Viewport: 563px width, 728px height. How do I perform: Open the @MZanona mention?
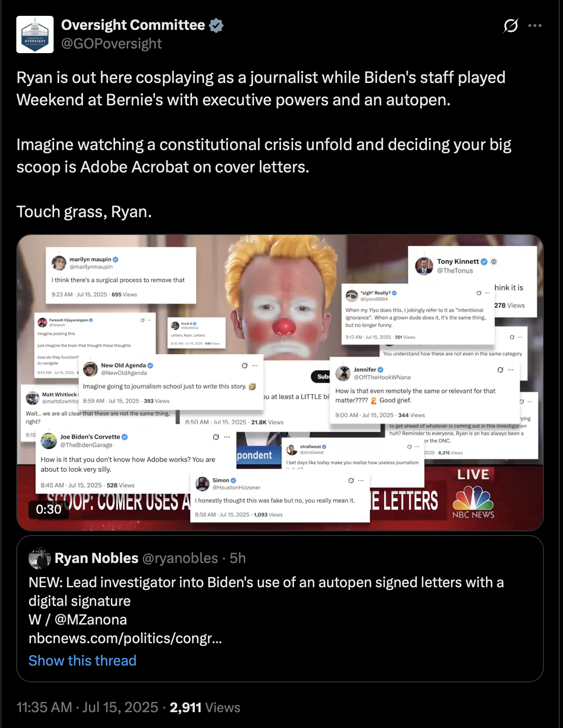pos(91,620)
